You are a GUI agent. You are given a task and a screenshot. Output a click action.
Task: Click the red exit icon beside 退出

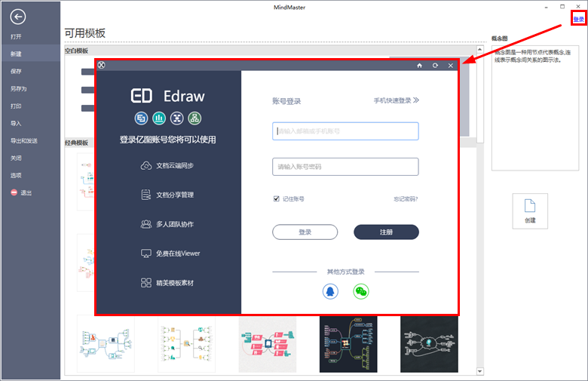(14, 192)
